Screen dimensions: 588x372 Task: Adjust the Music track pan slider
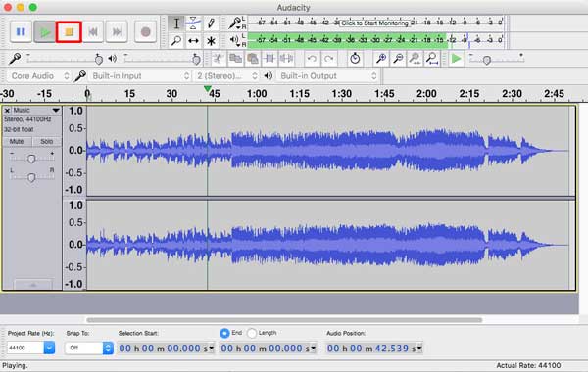pyautogui.click(x=31, y=177)
